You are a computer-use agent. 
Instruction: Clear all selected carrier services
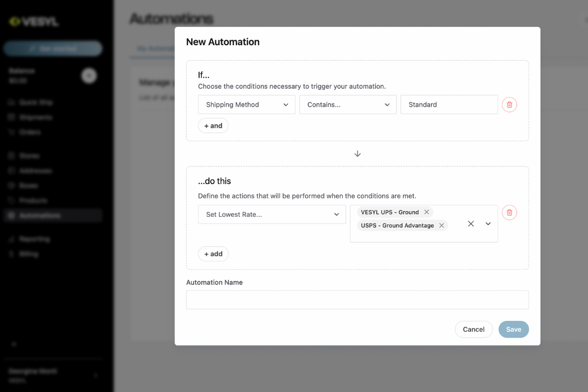471,224
